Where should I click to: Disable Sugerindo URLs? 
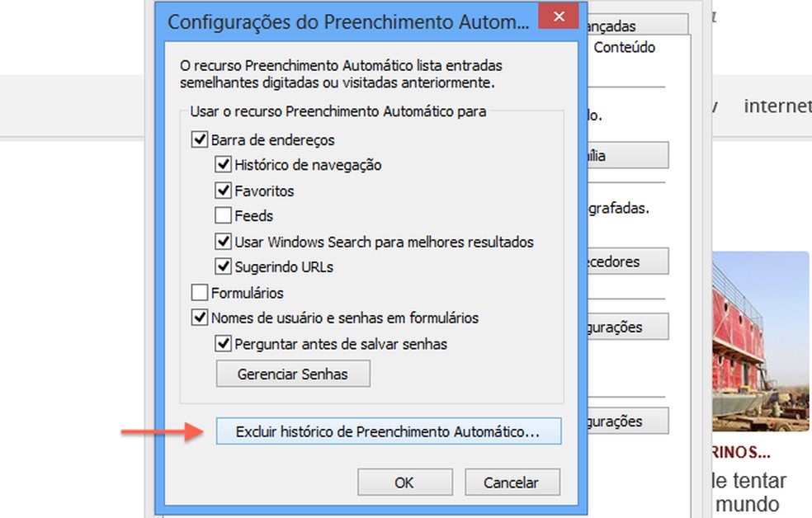[x=223, y=266]
